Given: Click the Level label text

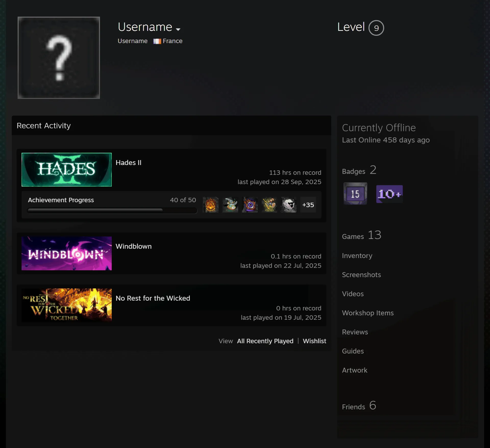Looking at the screenshot, I should [x=351, y=27].
